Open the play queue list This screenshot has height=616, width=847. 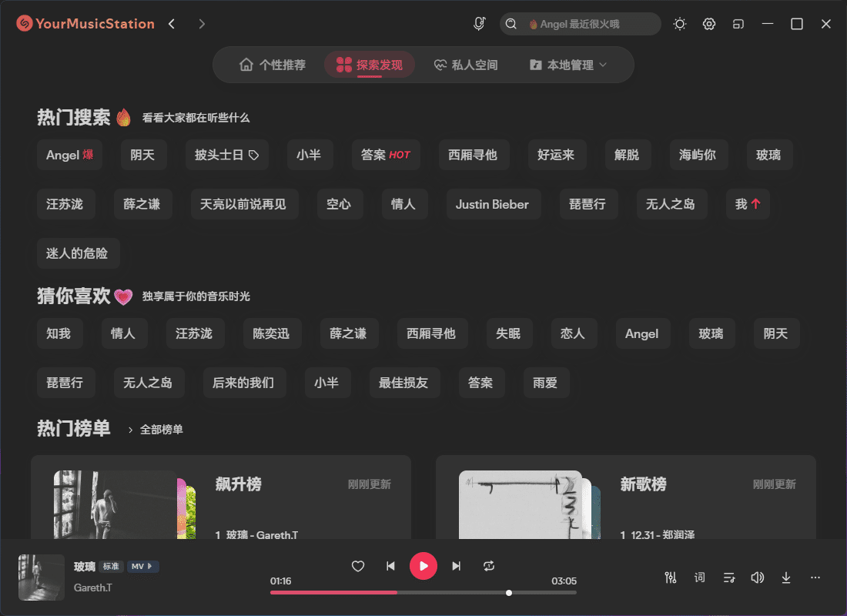click(728, 577)
